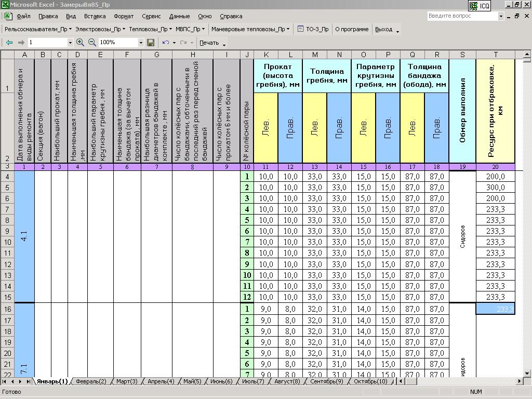Viewport: 532px width, 399px height.
Task: Jump to the last sheet tab using the navigation arrow
Action: click(x=28, y=381)
